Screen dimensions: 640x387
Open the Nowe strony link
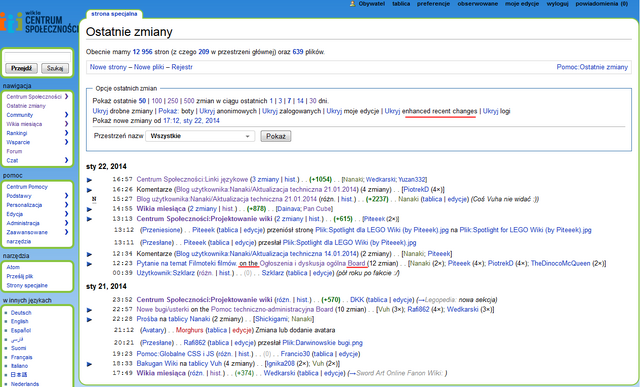[x=108, y=67]
